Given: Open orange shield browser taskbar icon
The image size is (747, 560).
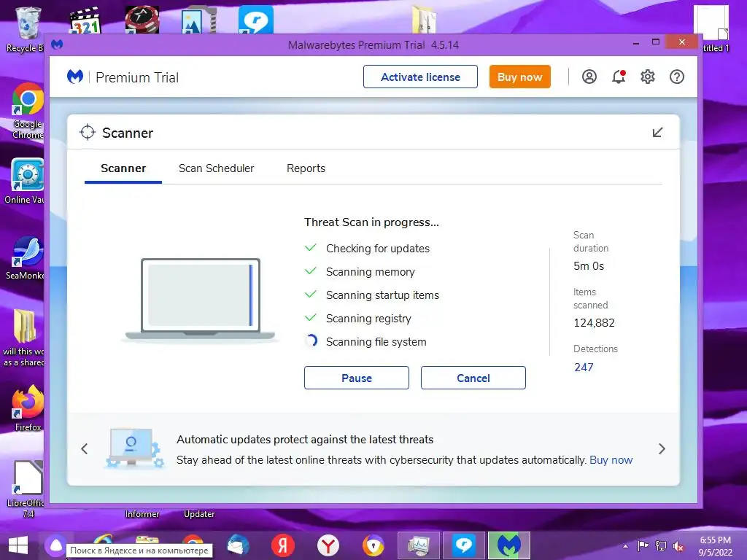Looking at the screenshot, I should point(373,545).
